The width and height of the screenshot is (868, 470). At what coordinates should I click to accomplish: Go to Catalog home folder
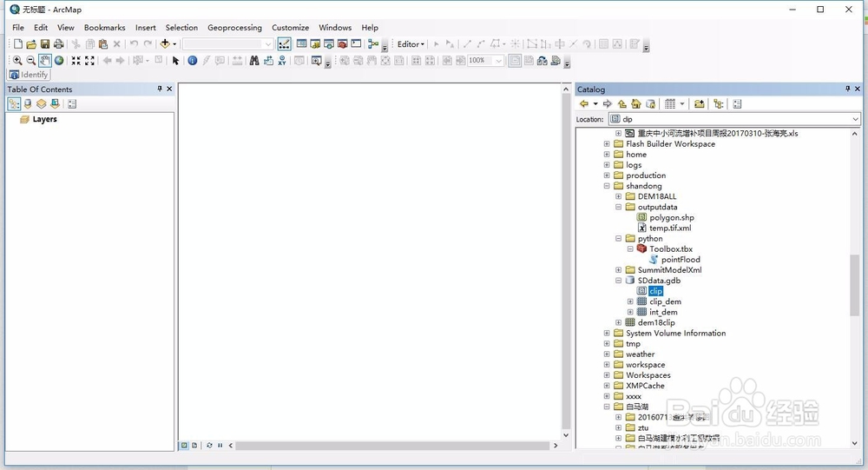pyautogui.click(x=636, y=103)
